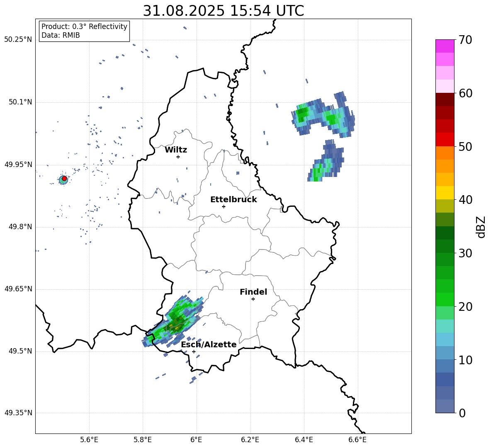Screen dimensions: 491x448
Task: Pick the light blue swatch above 10 dBZ
Action: click(x=445, y=353)
